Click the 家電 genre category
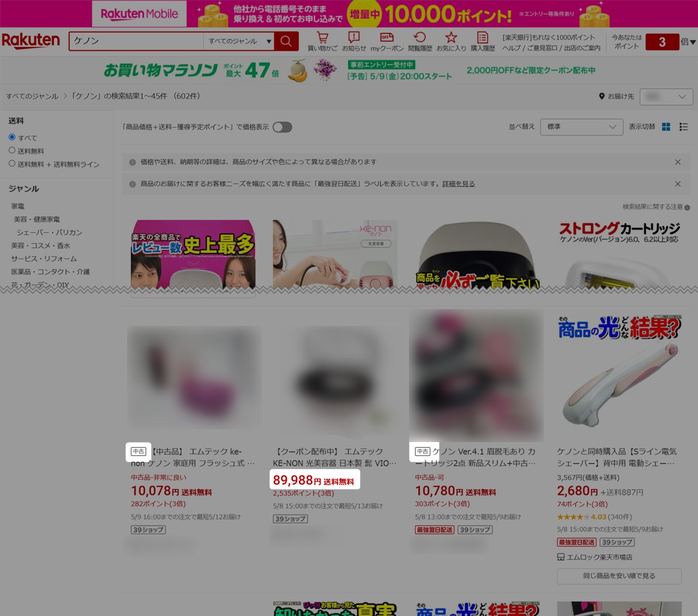This screenshot has height=616, width=698. [x=18, y=207]
